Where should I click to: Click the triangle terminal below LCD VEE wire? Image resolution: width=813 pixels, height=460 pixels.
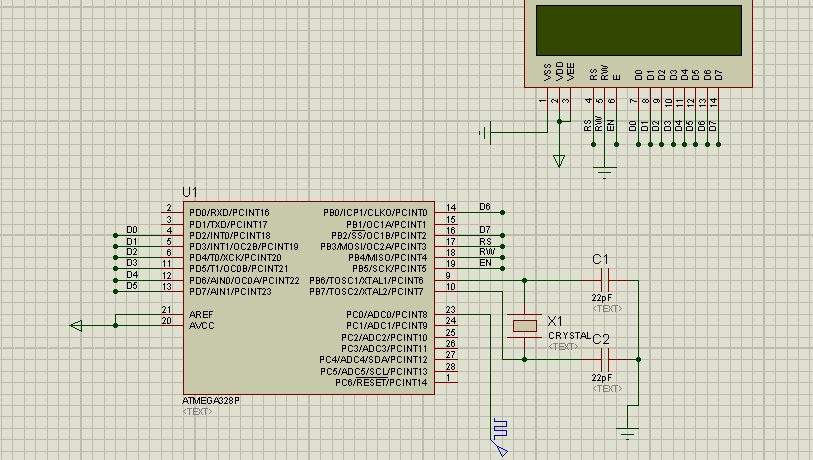[559, 160]
